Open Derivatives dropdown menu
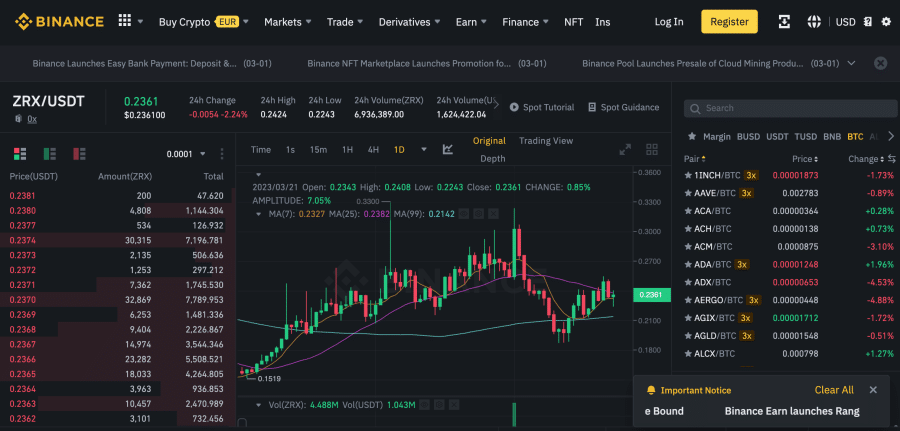Viewport: 900px width, 431px height. coord(409,22)
